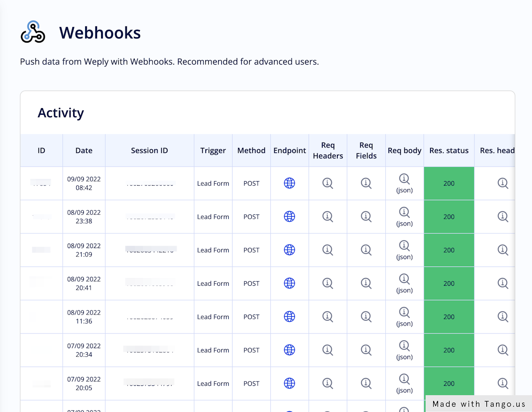This screenshot has height=412, width=532.
Task: Inspect Req Headers for 07/09 2022 20:34 row
Action: (328, 350)
